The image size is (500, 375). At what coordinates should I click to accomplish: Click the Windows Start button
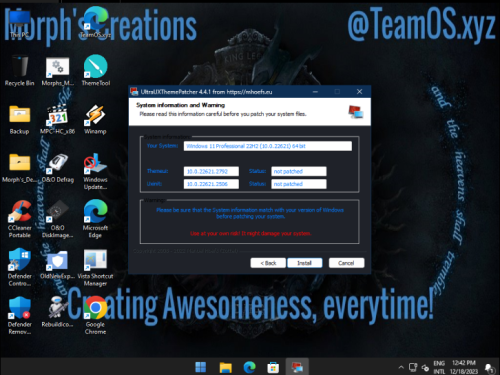(x=200, y=367)
